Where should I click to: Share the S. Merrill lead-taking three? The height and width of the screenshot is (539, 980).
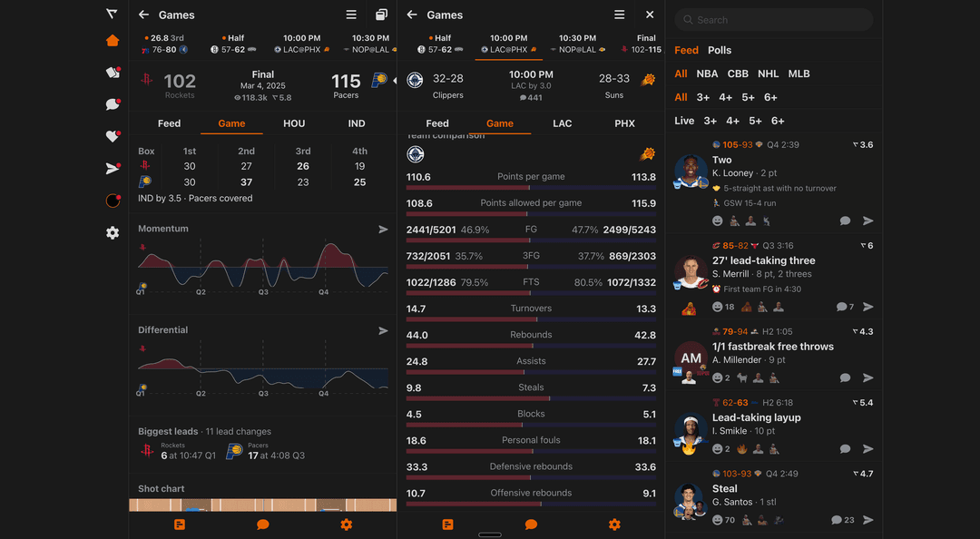point(868,307)
